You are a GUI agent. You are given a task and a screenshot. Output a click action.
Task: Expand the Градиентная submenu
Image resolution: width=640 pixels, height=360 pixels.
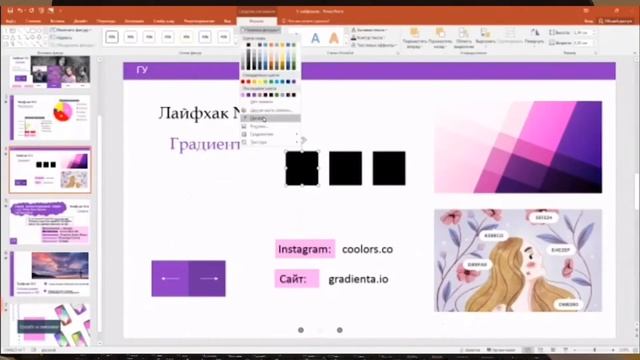coord(270,134)
